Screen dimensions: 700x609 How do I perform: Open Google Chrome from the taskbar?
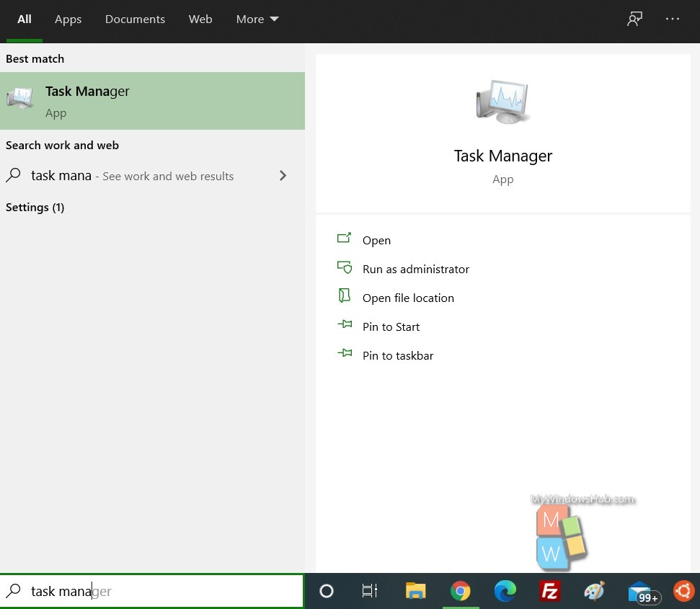[460, 591]
